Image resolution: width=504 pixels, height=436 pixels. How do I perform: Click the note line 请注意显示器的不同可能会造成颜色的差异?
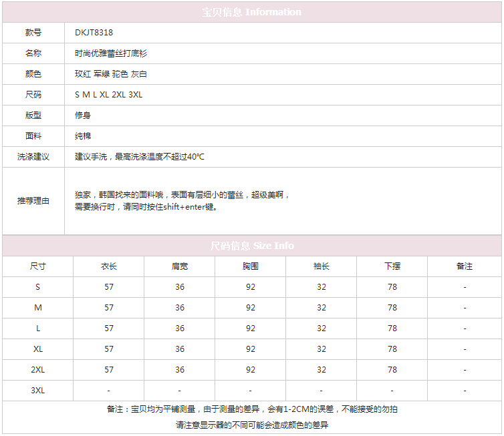(252, 425)
